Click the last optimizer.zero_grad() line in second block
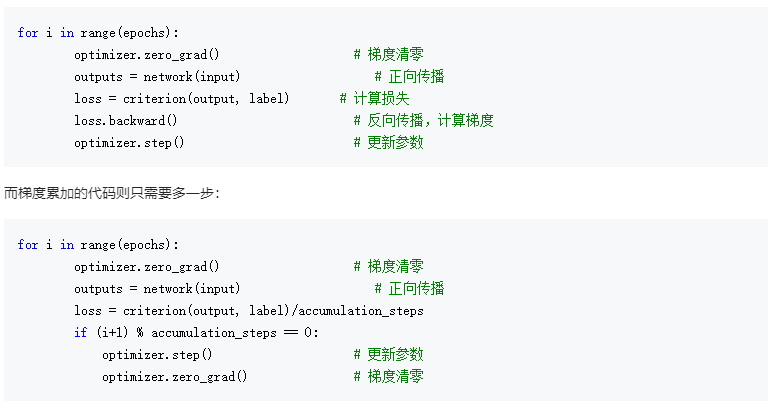The height and width of the screenshot is (406, 771). coord(174,377)
